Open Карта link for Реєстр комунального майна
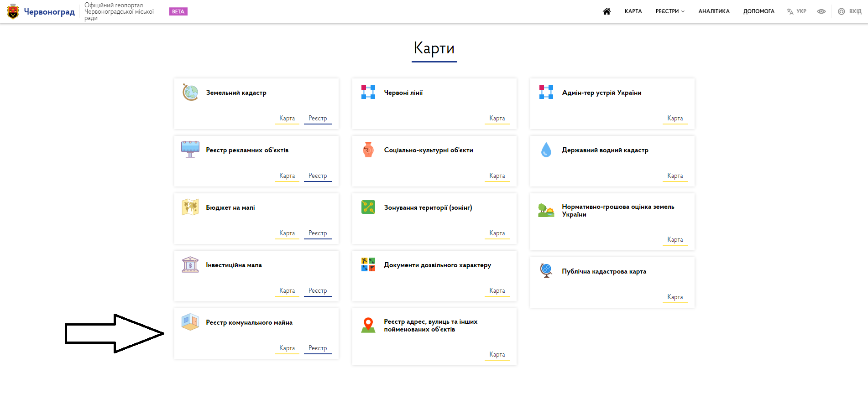 pyautogui.click(x=287, y=348)
